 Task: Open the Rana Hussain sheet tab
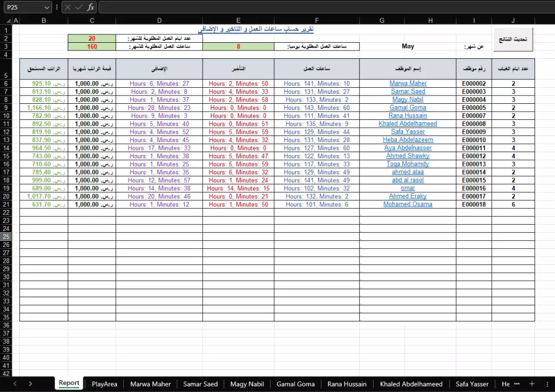(x=347, y=384)
